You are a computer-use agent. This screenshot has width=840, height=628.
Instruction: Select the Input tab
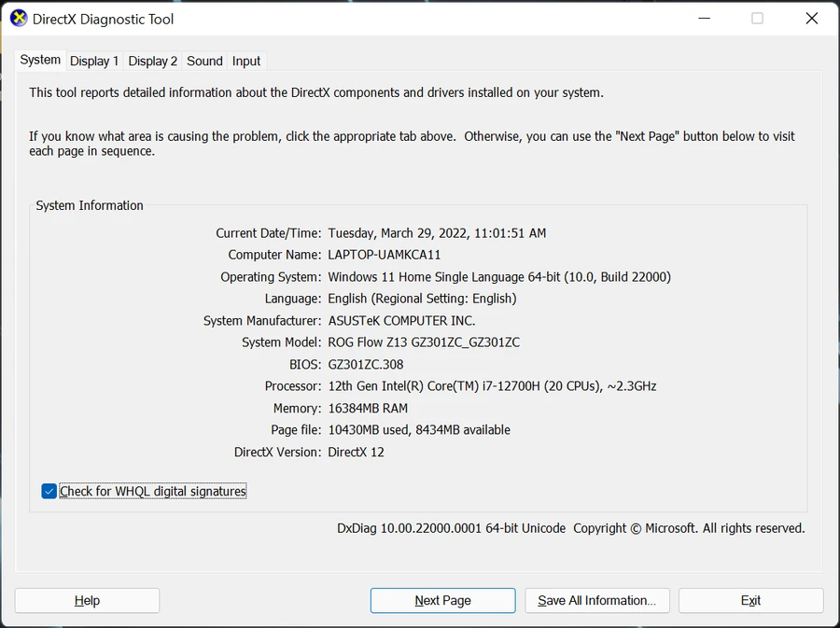(245, 61)
